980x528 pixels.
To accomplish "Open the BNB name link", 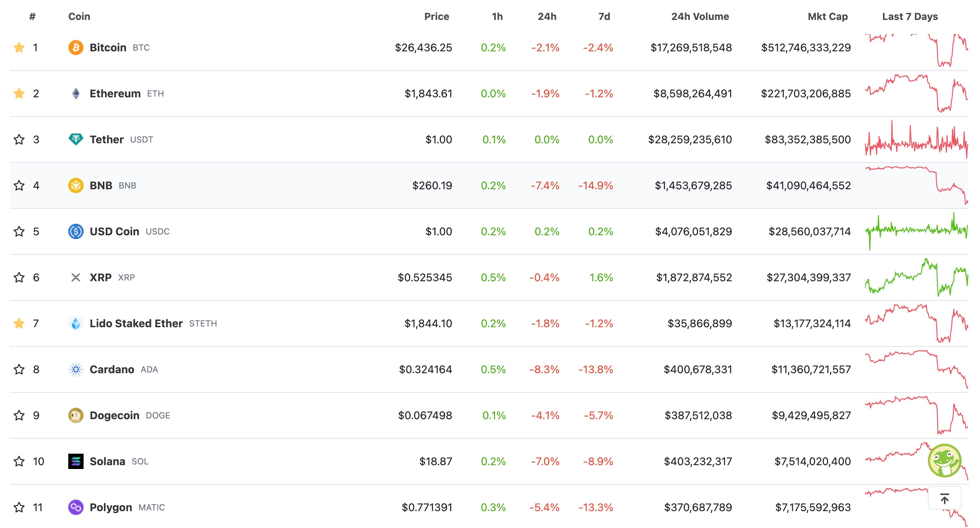I will point(101,185).
